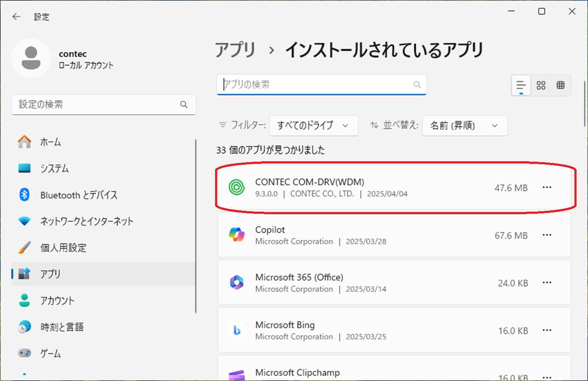The width and height of the screenshot is (588, 381).
Task: Click the sidebar navigation scrollbar
Action: pos(196,226)
